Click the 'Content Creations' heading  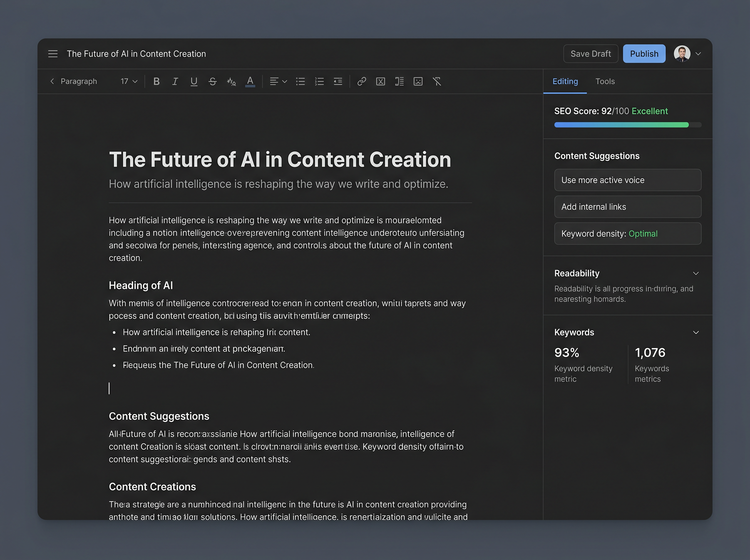(152, 487)
